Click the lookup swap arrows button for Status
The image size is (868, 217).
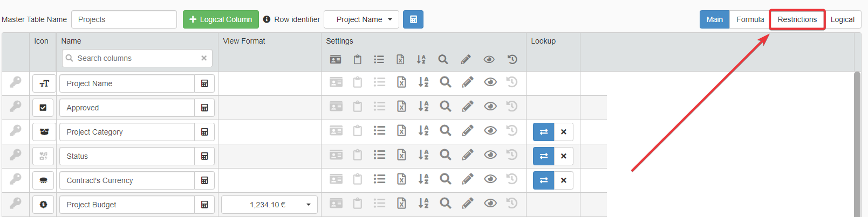pos(543,156)
